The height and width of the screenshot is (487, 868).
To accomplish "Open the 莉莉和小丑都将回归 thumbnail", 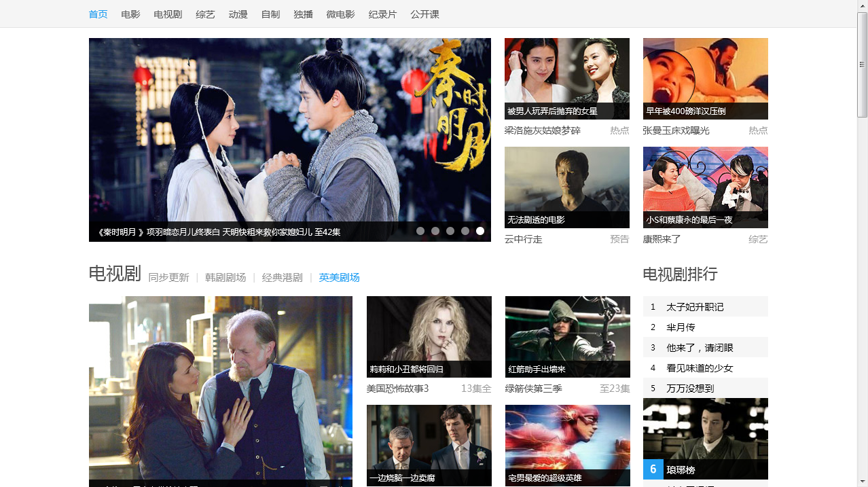I will pos(429,337).
